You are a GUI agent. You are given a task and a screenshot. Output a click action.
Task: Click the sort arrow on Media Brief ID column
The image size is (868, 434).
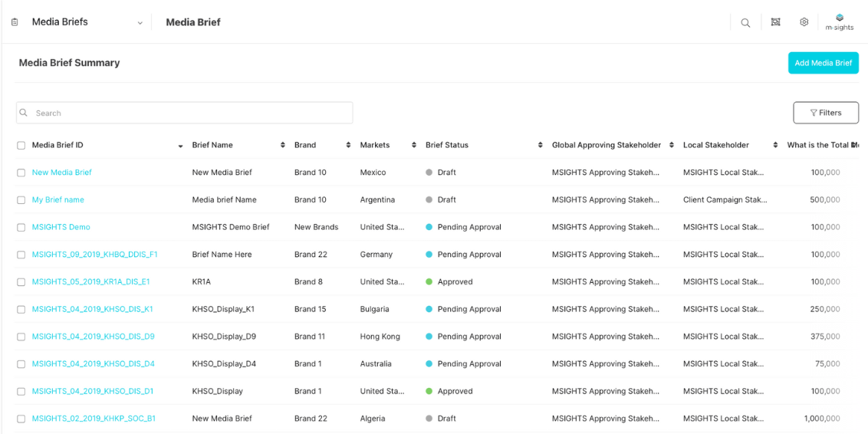pos(180,146)
